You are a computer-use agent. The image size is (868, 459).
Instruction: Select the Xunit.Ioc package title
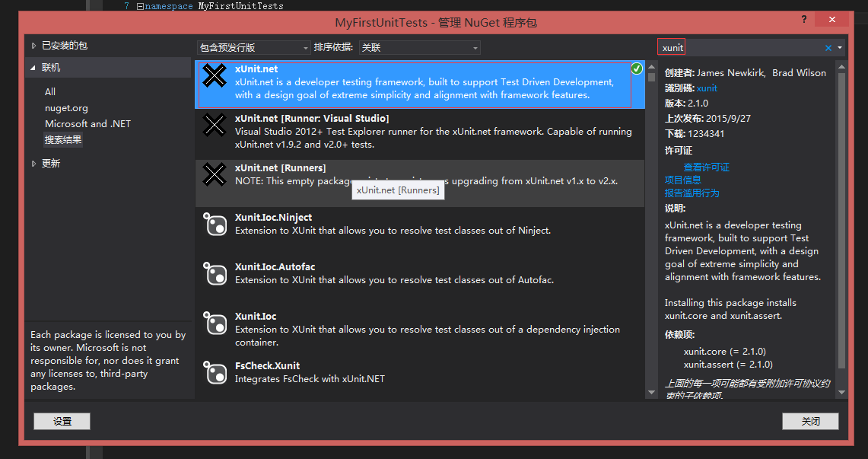coord(256,316)
